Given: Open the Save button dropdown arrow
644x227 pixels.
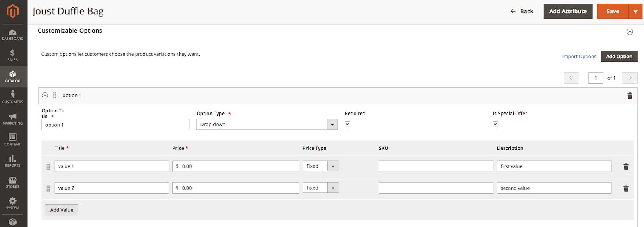Looking at the screenshot, I should [x=635, y=12].
